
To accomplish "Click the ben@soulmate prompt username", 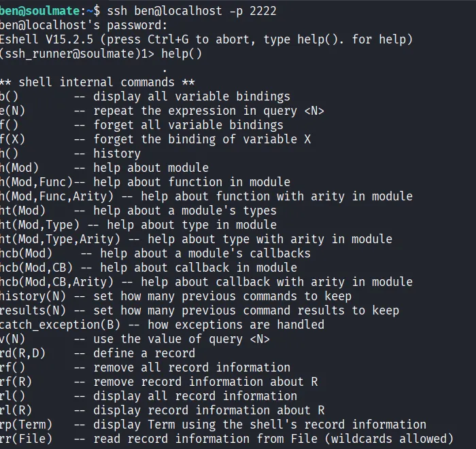I will [39, 12].
